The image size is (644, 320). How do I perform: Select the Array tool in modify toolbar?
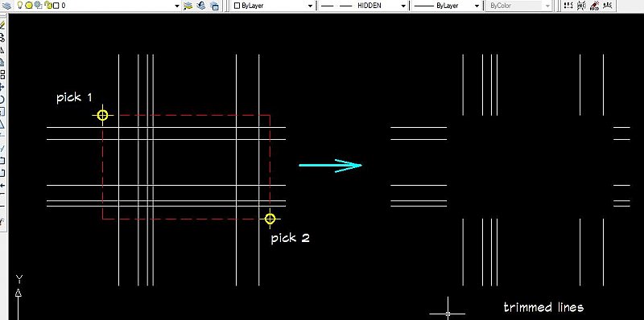pyautogui.click(x=2, y=75)
